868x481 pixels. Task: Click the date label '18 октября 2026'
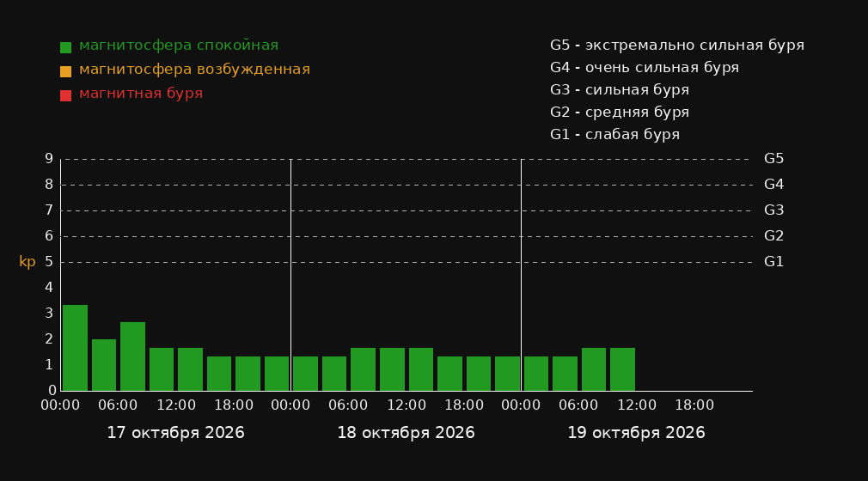(406, 433)
